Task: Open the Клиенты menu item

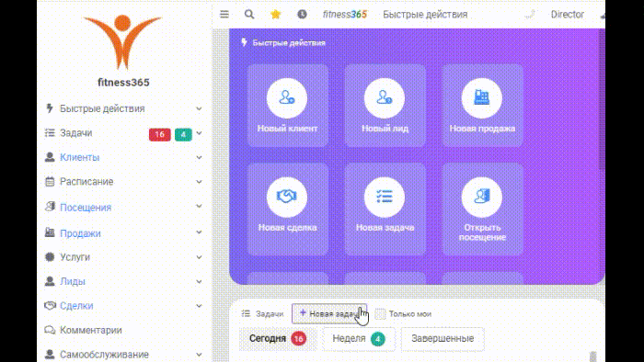Action: tap(80, 157)
